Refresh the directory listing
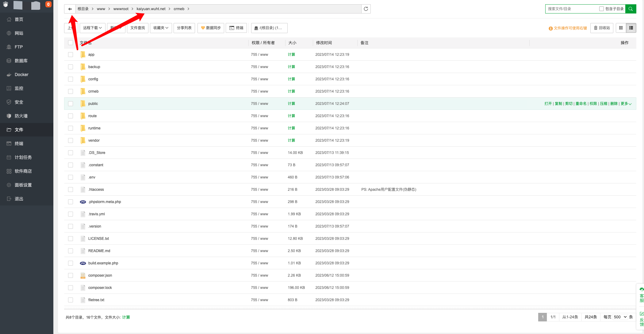Viewport: 644px width, 334px height. (x=366, y=9)
